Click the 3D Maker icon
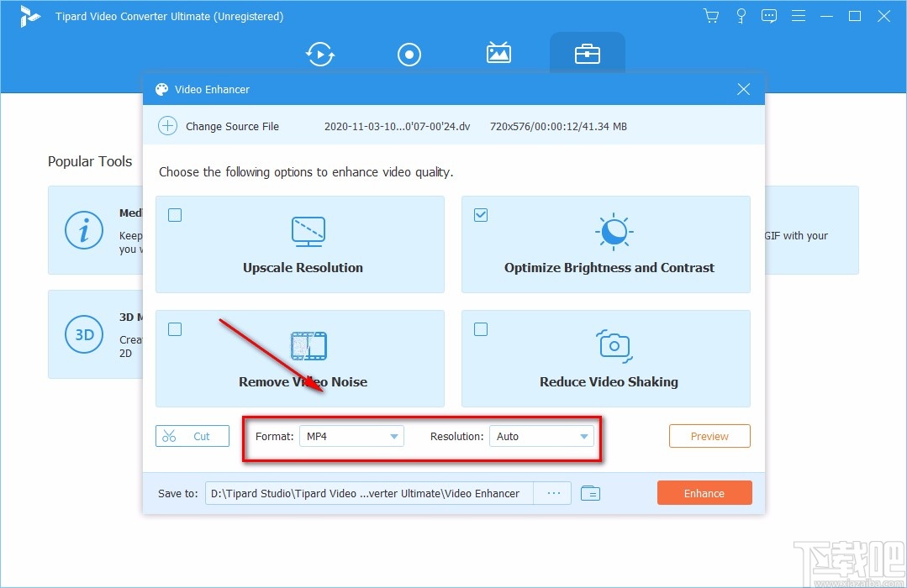907x588 pixels. pyautogui.click(x=84, y=334)
